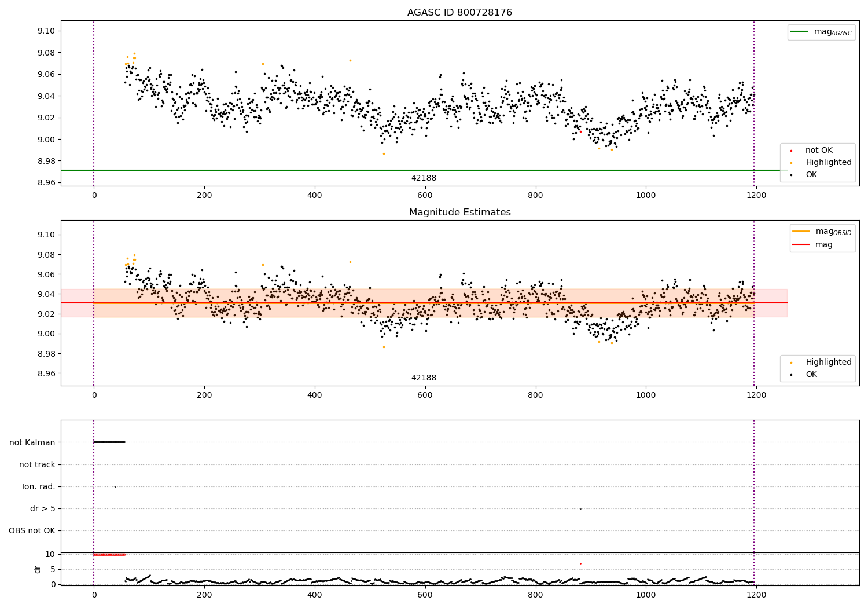The width and height of the screenshot is (868, 608).
Task: Click the 'not Kalman' axis label
Action: coord(32,442)
